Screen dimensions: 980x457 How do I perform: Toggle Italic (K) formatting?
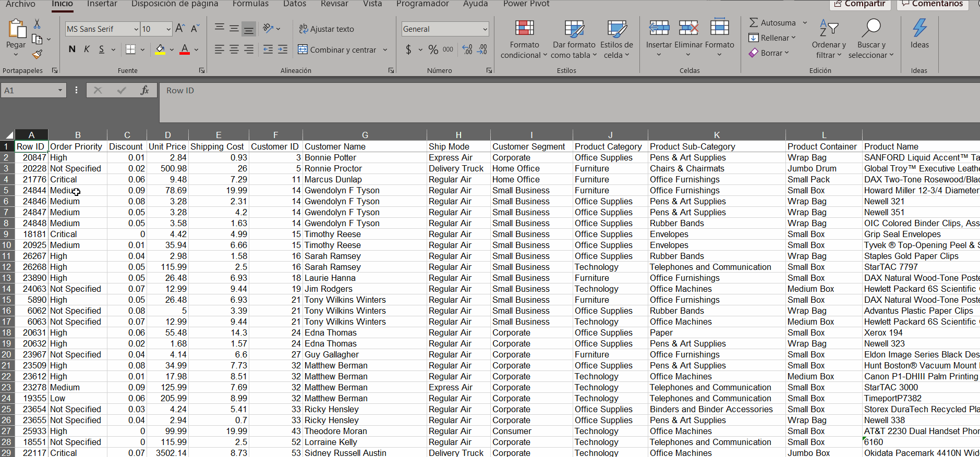[87, 50]
